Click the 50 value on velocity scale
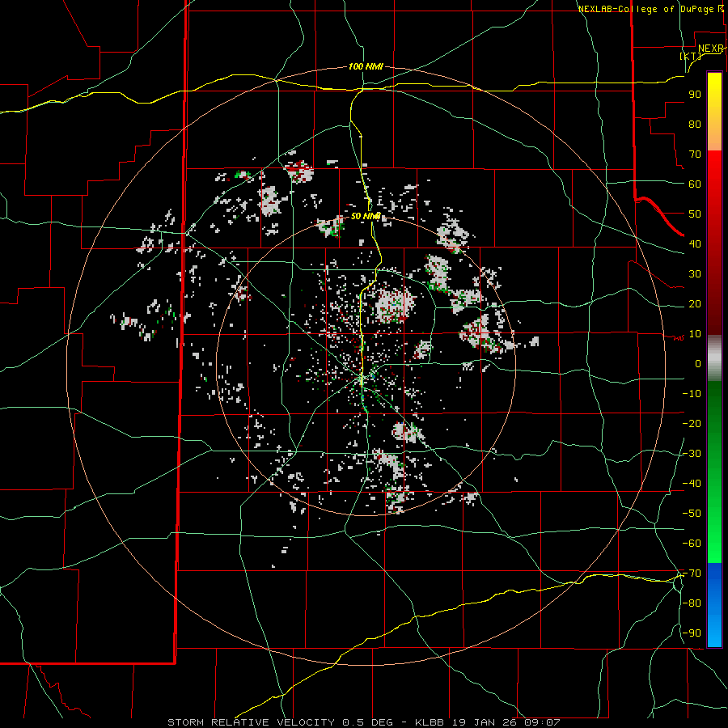 695,214
